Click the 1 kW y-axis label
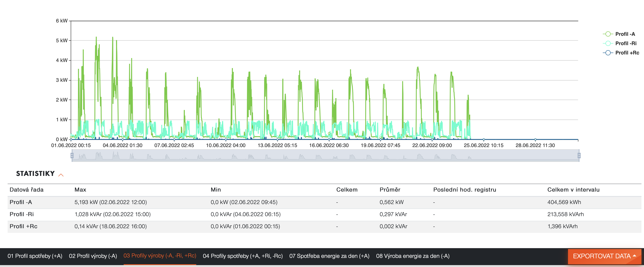This screenshot has width=644, height=267. point(62,120)
